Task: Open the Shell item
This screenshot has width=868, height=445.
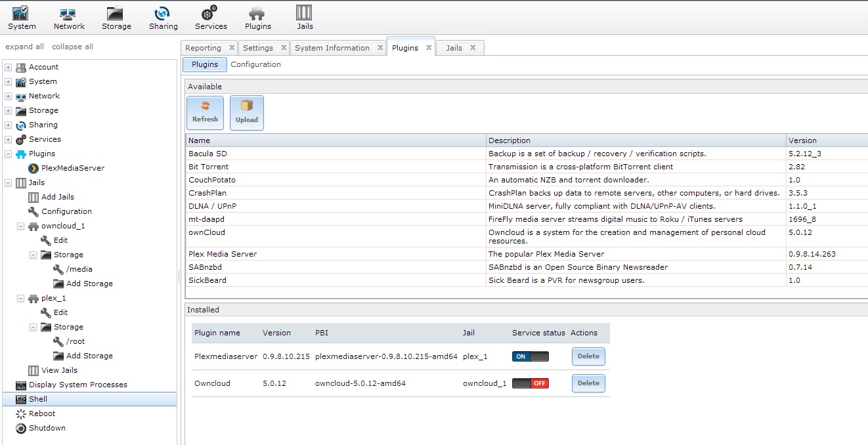Action: [x=89, y=399]
